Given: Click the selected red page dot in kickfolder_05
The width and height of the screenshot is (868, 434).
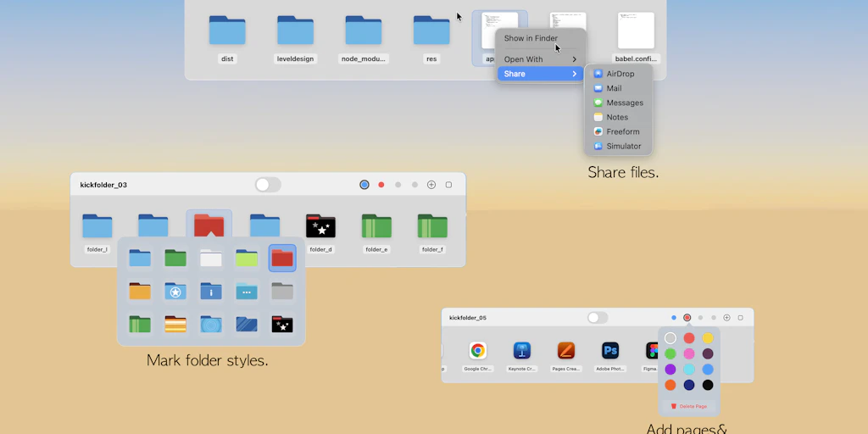Looking at the screenshot, I should click(x=687, y=318).
